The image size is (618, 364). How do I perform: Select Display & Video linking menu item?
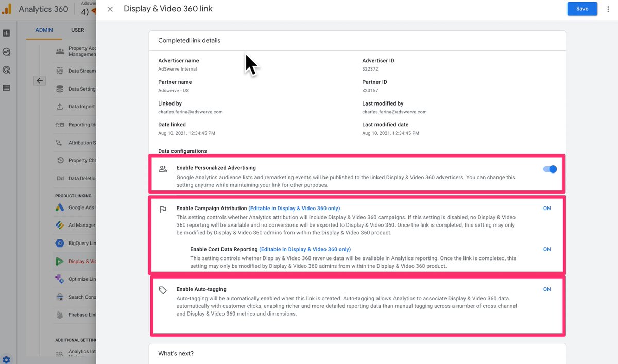click(x=75, y=261)
